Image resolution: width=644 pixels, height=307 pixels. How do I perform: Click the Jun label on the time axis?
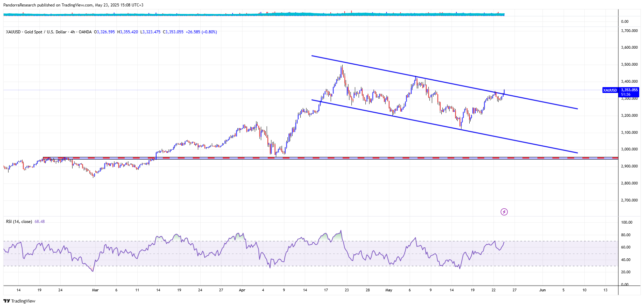pos(543,290)
